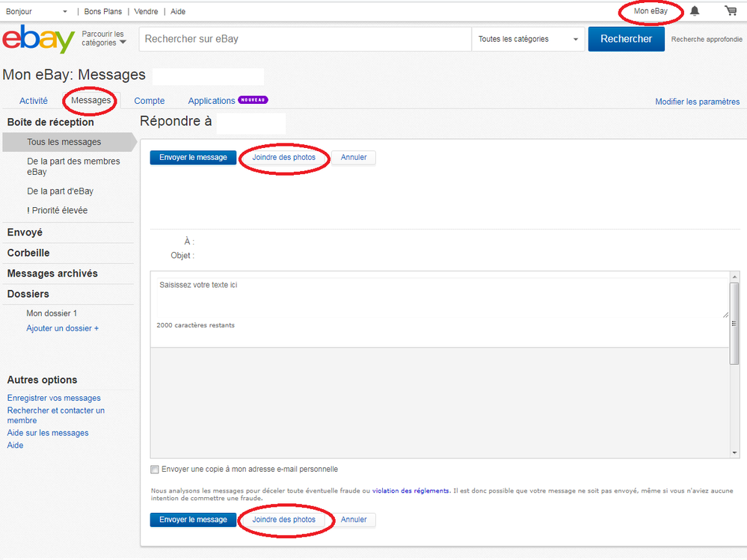747x560 pixels.
Task: Select De la part d'eBay filter
Action: [x=60, y=191]
